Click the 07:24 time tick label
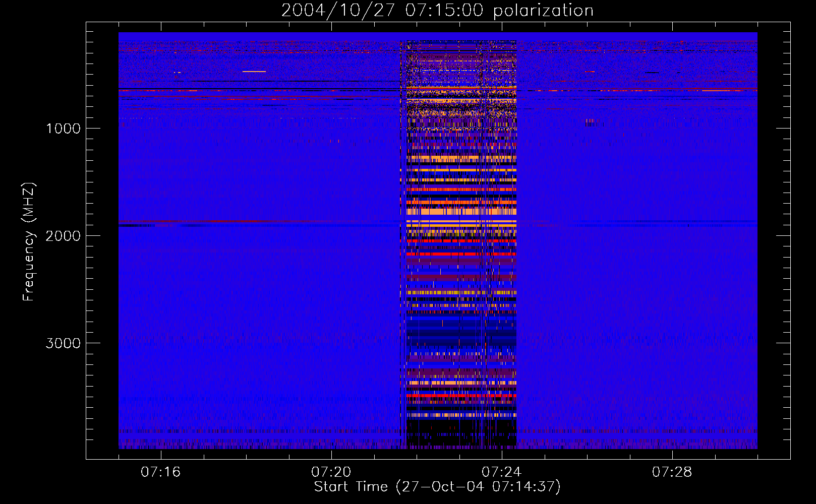This screenshot has width=816, height=504. click(501, 472)
